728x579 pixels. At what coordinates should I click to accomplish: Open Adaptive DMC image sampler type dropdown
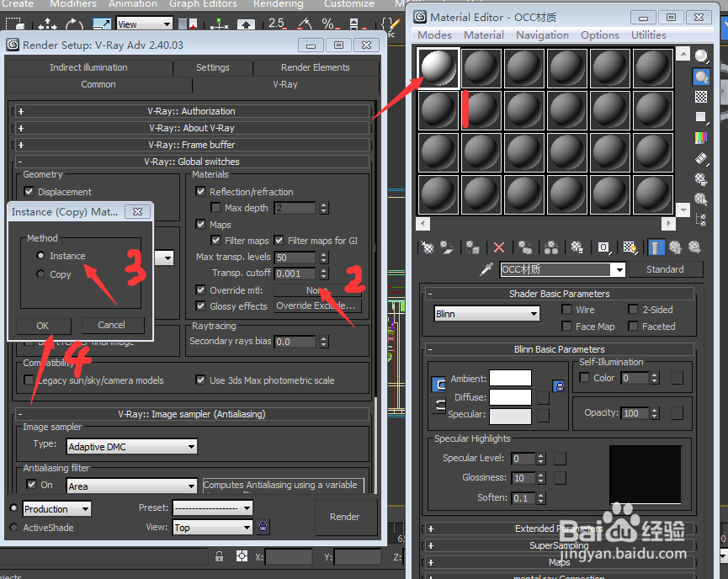click(132, 447)
